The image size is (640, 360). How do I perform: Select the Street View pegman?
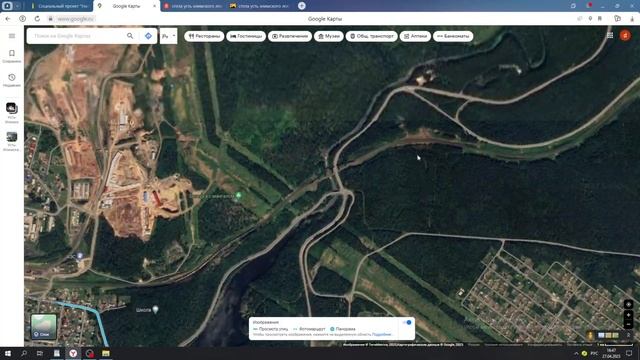click(590, 336)
